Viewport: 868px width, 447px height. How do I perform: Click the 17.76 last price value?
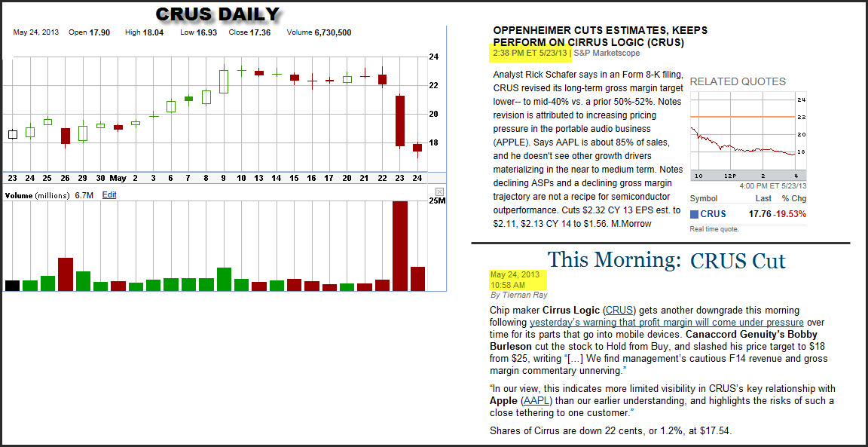(761, 214)
